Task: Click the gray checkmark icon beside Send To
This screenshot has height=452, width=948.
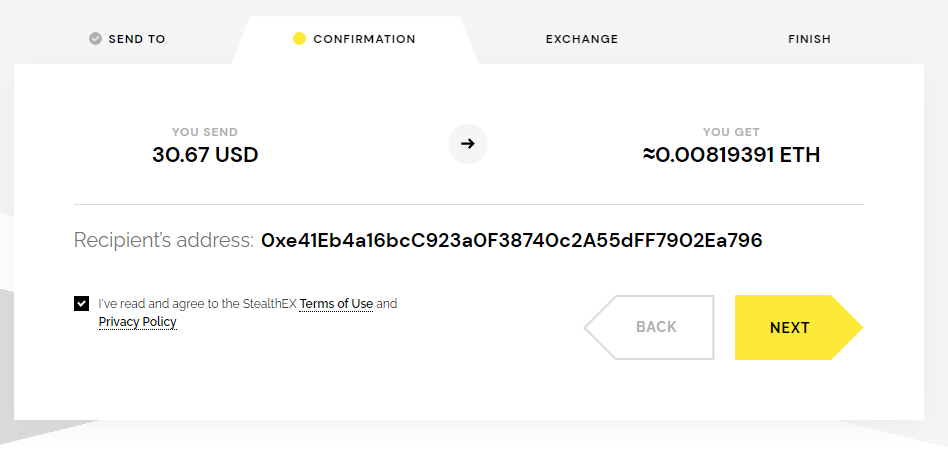Action: (x=95, y=39)
